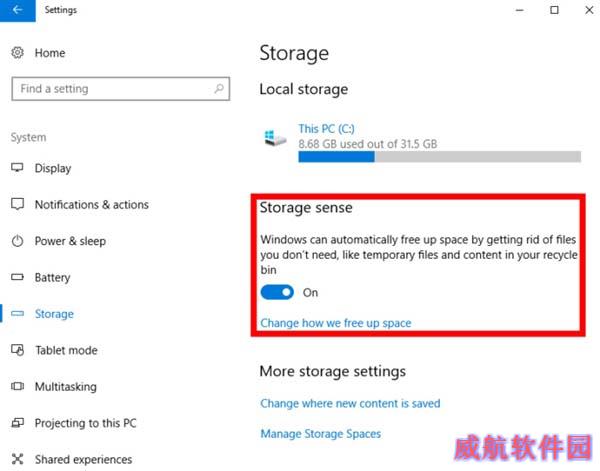
Task: Turn off the Storage sense toggle
Action: point(277,292)
